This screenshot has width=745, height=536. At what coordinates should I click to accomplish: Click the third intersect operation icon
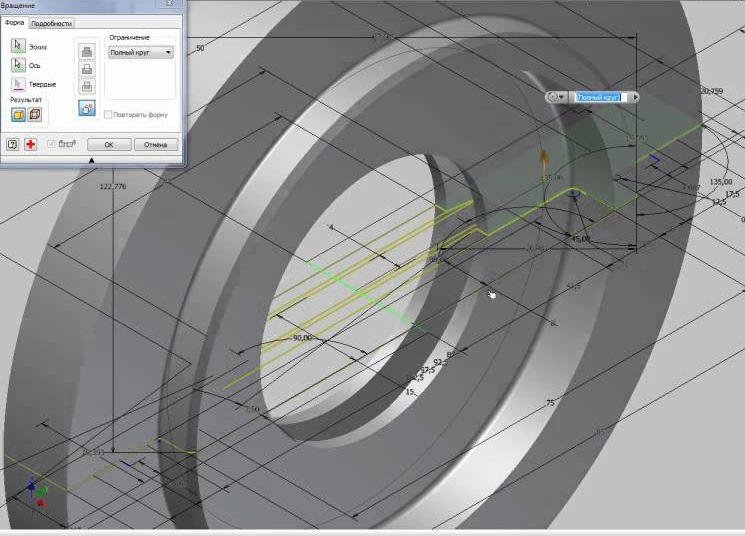(x=87, y=86)
